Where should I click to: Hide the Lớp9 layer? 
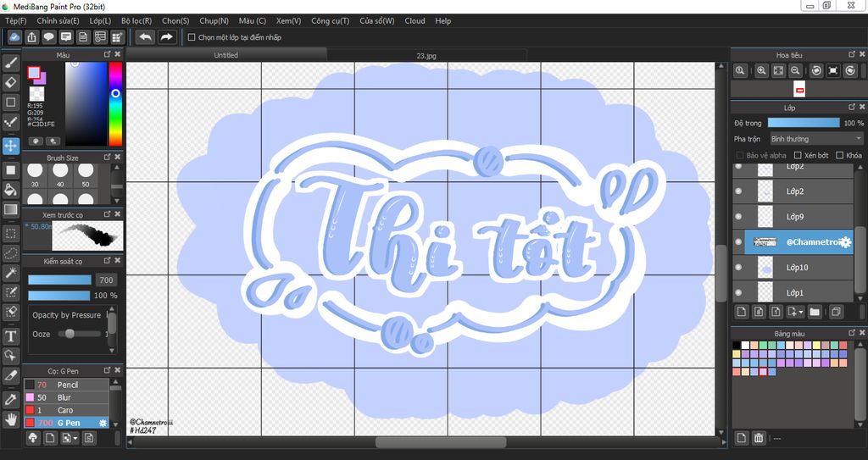pos(738,216)
